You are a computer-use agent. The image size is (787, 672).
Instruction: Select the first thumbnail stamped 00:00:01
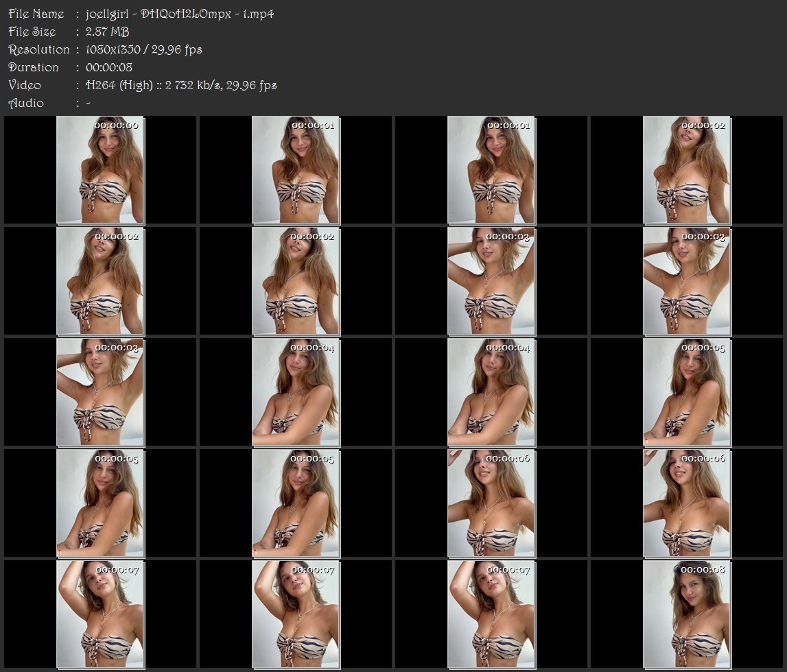tap(296, 170)
